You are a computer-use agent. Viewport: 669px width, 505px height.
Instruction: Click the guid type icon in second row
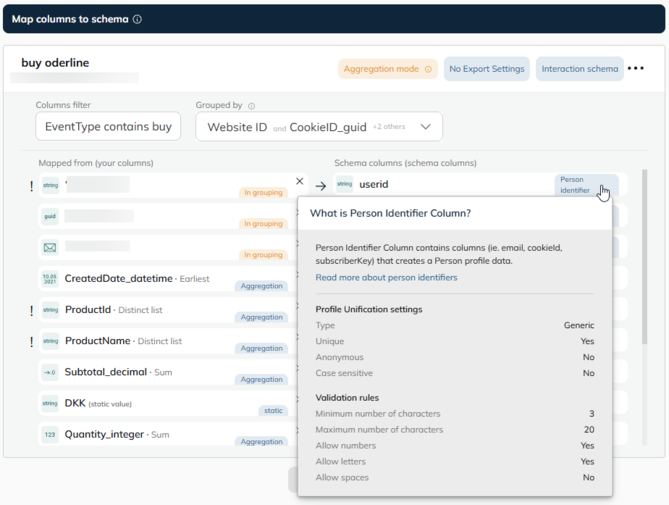(50, 216)
